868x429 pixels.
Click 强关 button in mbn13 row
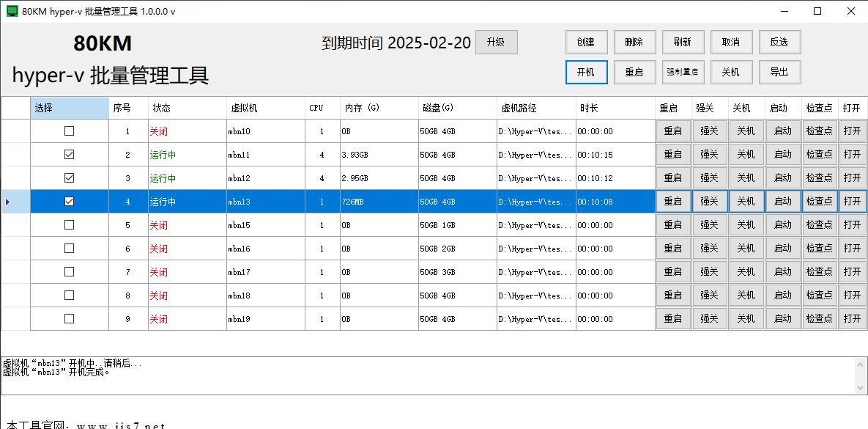tap(710, 201)
